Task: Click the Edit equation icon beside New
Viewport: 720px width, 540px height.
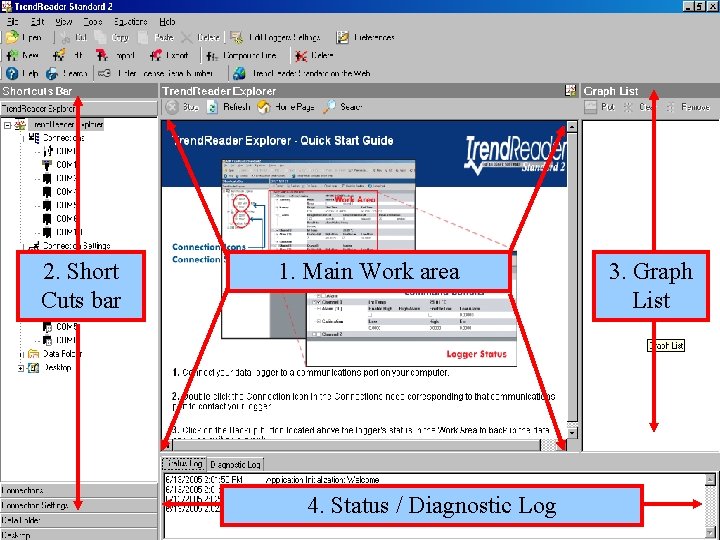Action: [59, 56]
